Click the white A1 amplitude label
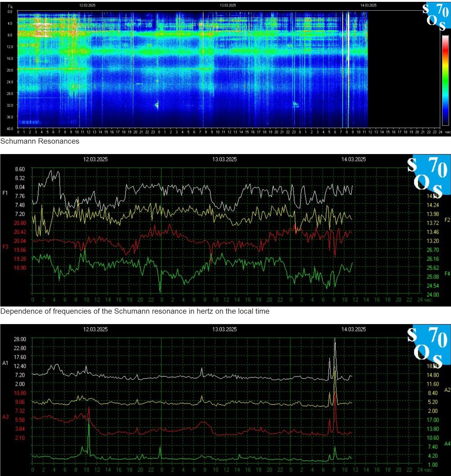 [5, 363]
